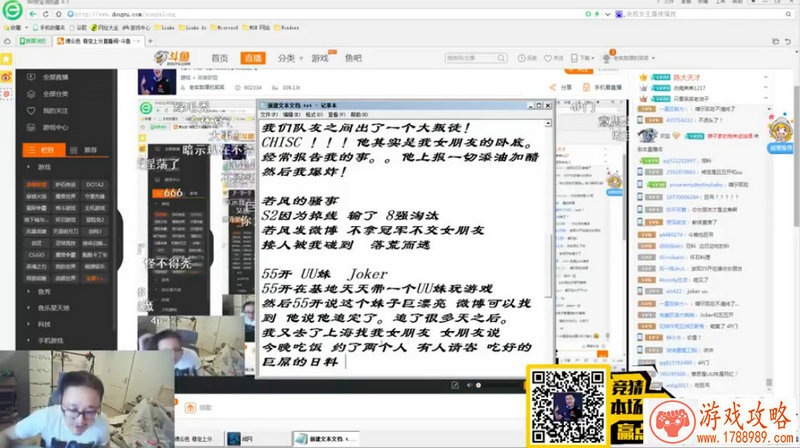Reload the page with the refresh icon
The width and height of the screenshot is (800, 448).
(45, 14)
